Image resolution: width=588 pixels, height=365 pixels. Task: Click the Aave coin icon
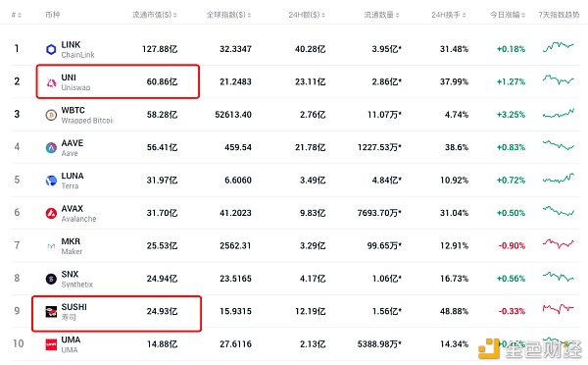click(x=51, y=147)
